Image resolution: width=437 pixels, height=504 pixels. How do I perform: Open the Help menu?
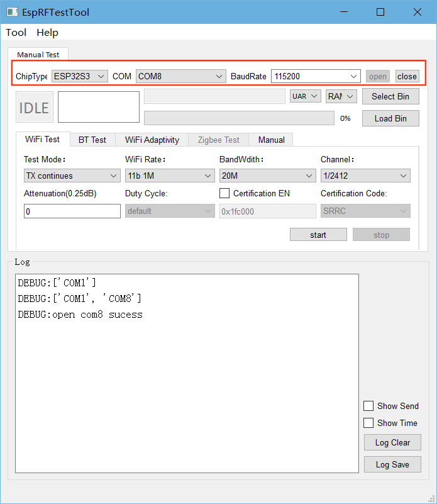[x=47, y=33]
